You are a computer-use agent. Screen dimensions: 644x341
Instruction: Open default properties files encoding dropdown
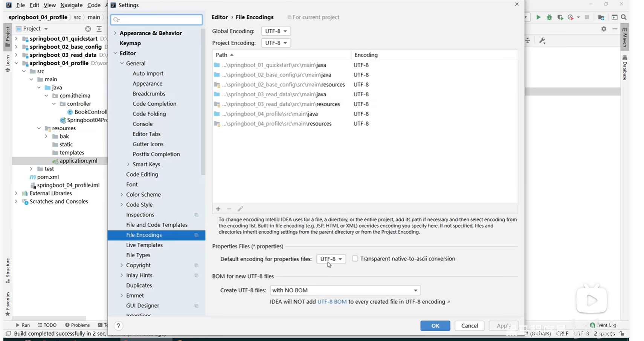click(x=331, y=259)
